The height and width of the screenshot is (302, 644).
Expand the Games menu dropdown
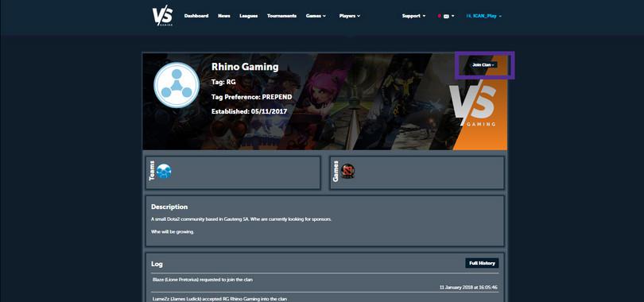[x=316, y=16]
